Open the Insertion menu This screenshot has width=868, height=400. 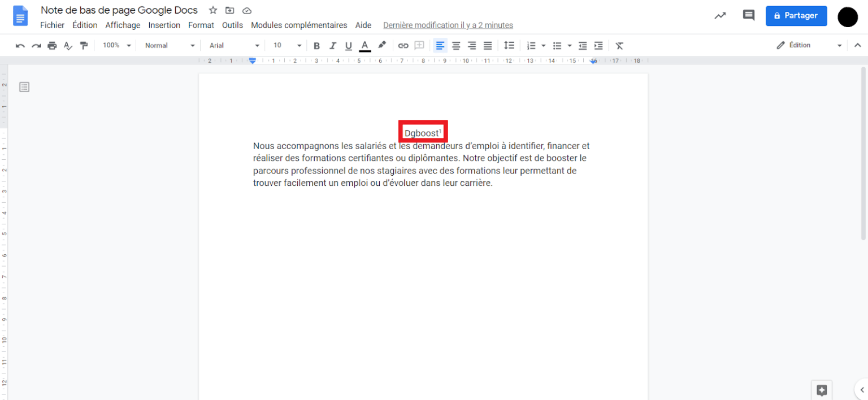pyautogui.click(x=164, y=25)
